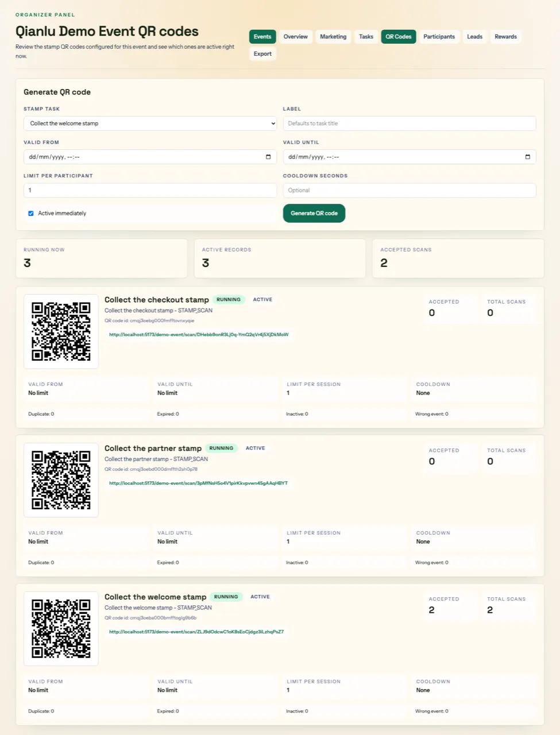Click 'Collect the checkout stamp - STAMP_SCAN' subtitle
This screenshot has height=735, width=560.
(x=159, y=311)
